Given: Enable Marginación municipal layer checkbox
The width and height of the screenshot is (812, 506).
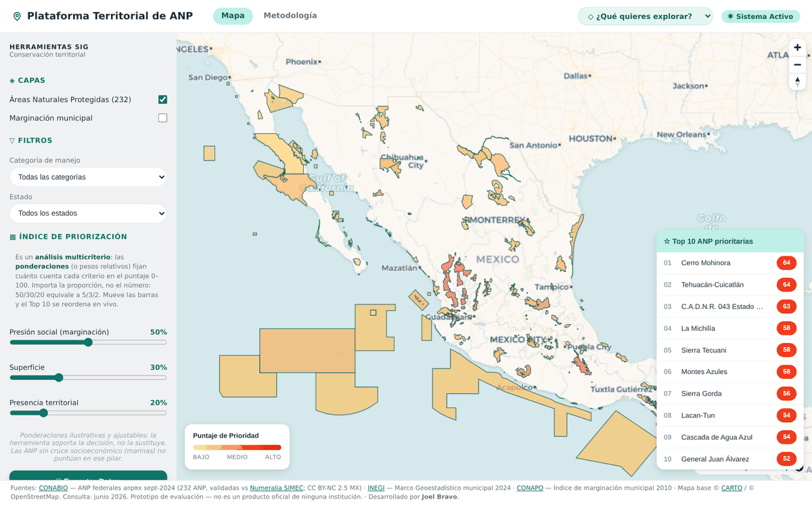Looking at the screenshot, I should click(162, 118).
